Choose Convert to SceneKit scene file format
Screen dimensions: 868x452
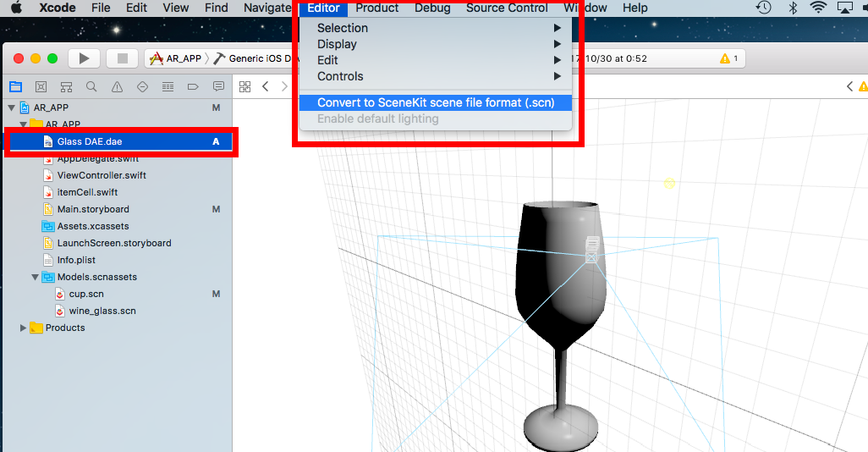pos(436,102)
